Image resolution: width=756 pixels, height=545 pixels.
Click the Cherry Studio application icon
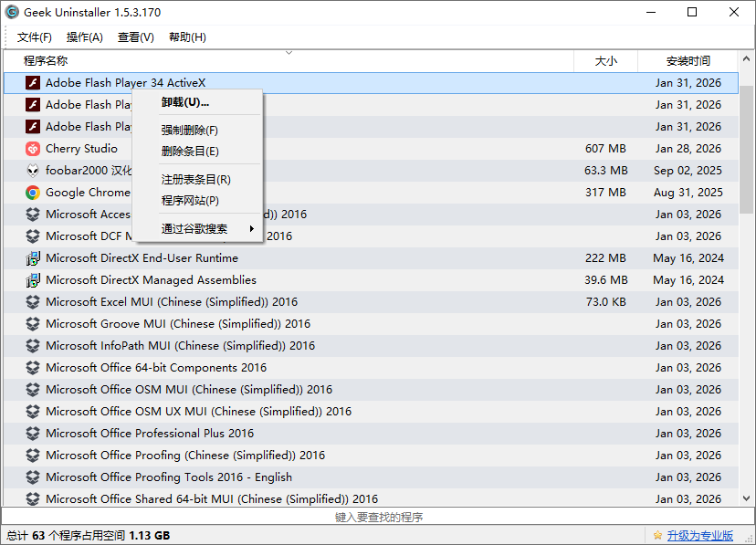pos(31,148)
